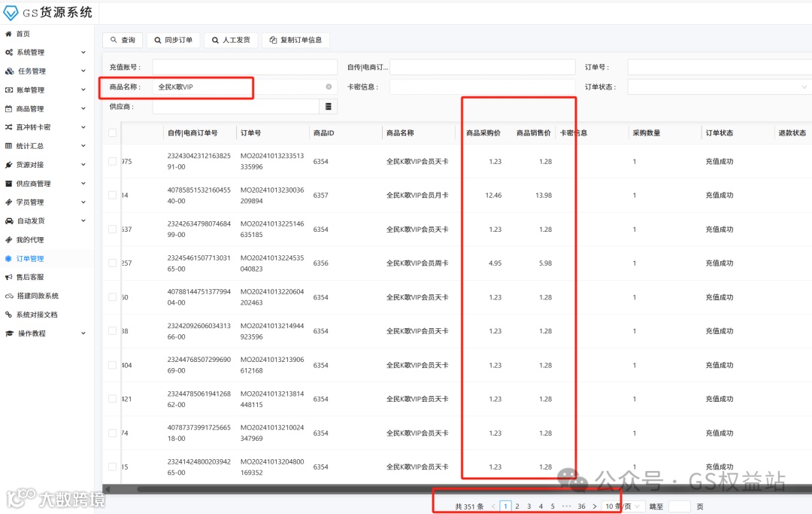
Task: Open the 供应商 list picker icon
Action: point(329,106)
